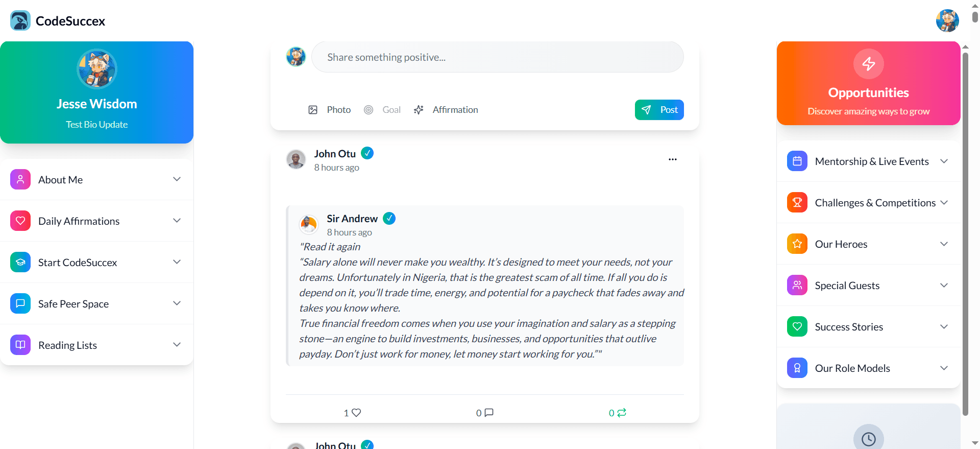Click the CodeSuccex logo icon

20,21
